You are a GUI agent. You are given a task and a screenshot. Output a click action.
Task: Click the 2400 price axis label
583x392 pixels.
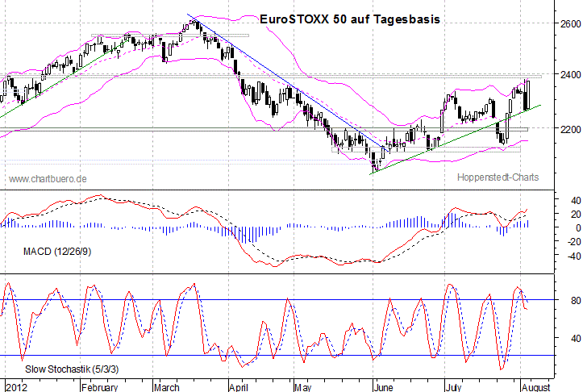tap(570, 75)
